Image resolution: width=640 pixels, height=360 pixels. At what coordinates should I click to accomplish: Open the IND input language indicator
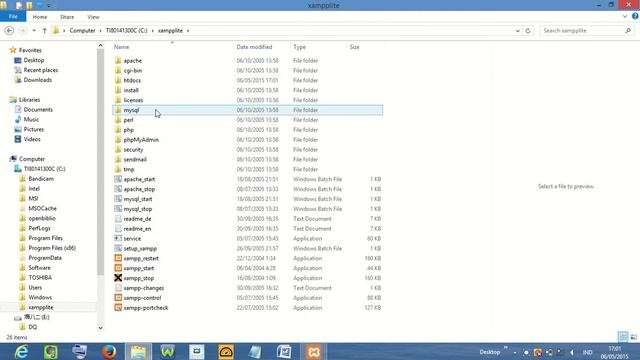tap(587, 352)
